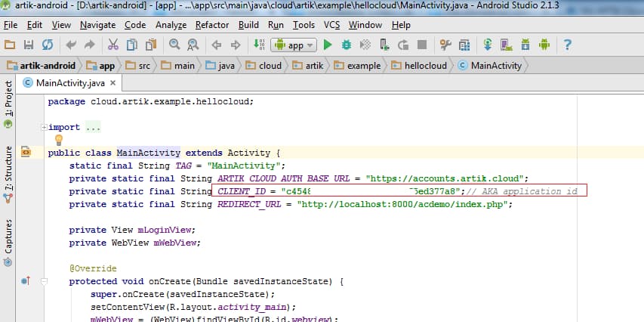
Task: Select cloud breadcrumb folder
Action: pyautogui.click(x=263, y=66)
